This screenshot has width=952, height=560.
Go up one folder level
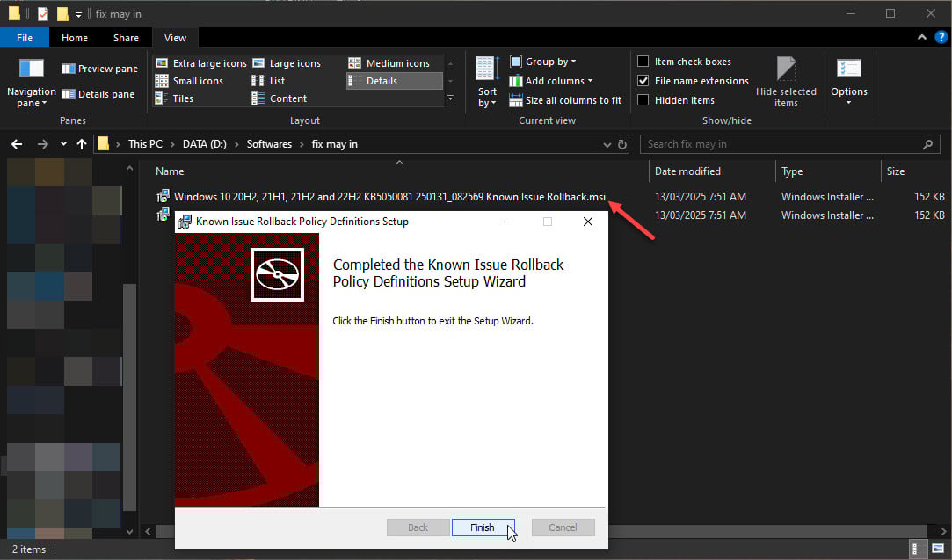pyautogui.click(x=82, y=144)
